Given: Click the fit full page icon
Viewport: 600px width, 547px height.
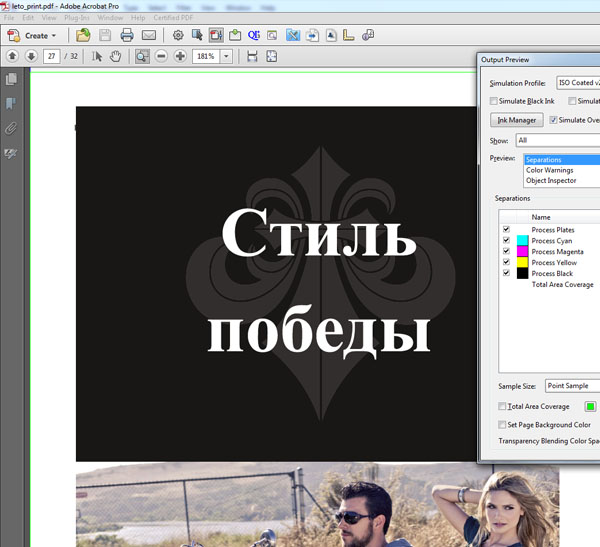Looking at the screenshot, I should point(271,57).
